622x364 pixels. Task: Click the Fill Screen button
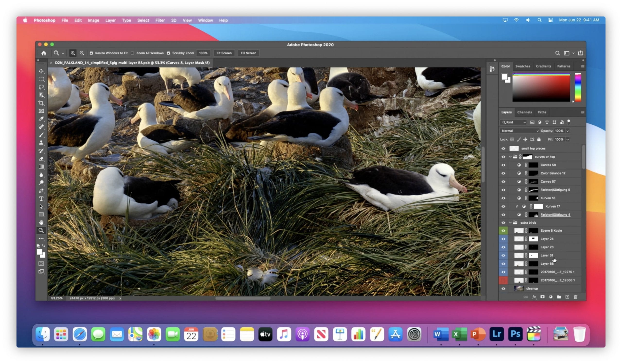248,53
